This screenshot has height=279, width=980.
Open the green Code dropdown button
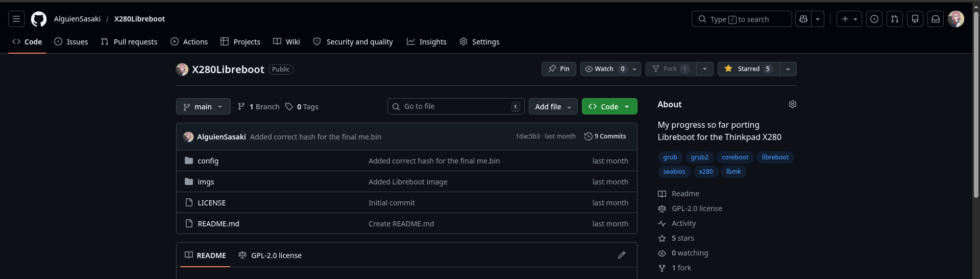tap(609, 106)
